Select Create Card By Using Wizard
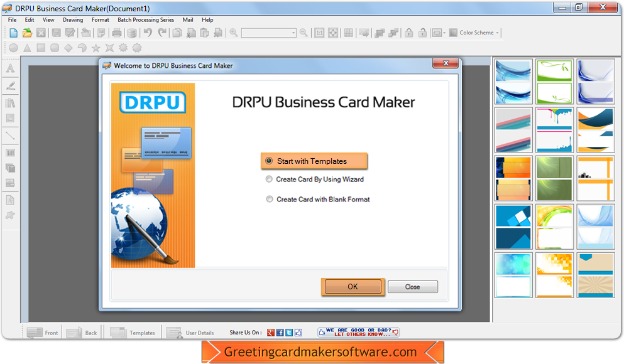This screenshot has height=364, width=624. pyautogui.click(x=314, y=179)
